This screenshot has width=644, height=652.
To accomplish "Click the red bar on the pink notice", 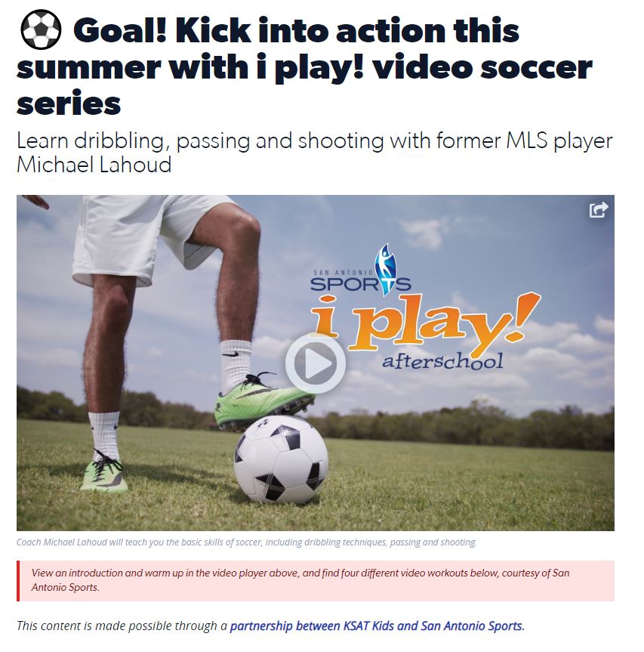I will [x=18, y=580].
